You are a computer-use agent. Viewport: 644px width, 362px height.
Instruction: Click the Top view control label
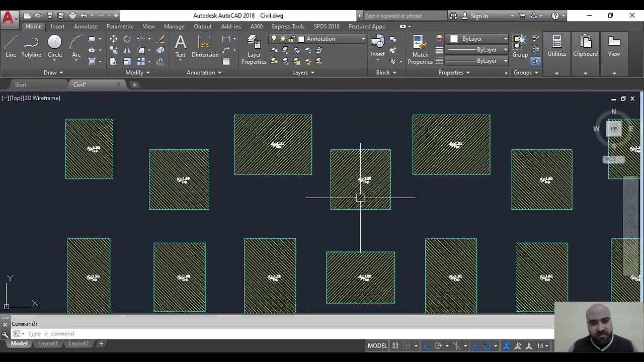pos(15,98)
